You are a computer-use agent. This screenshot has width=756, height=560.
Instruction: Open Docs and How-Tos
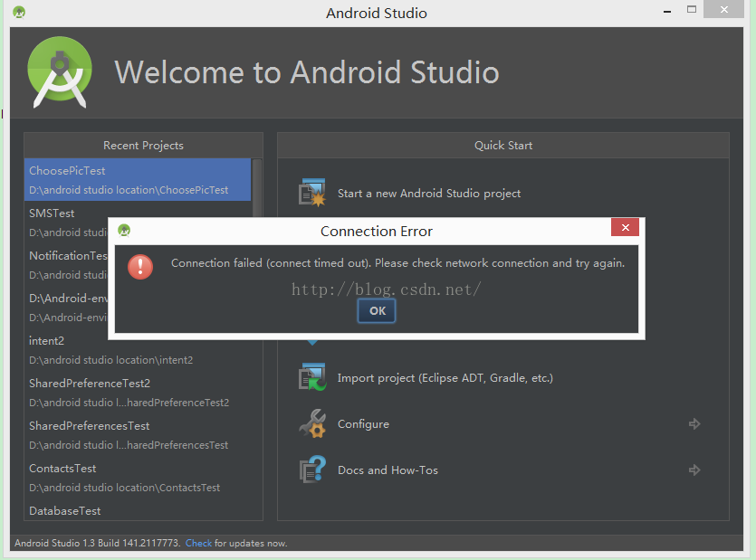pos(388,470)
